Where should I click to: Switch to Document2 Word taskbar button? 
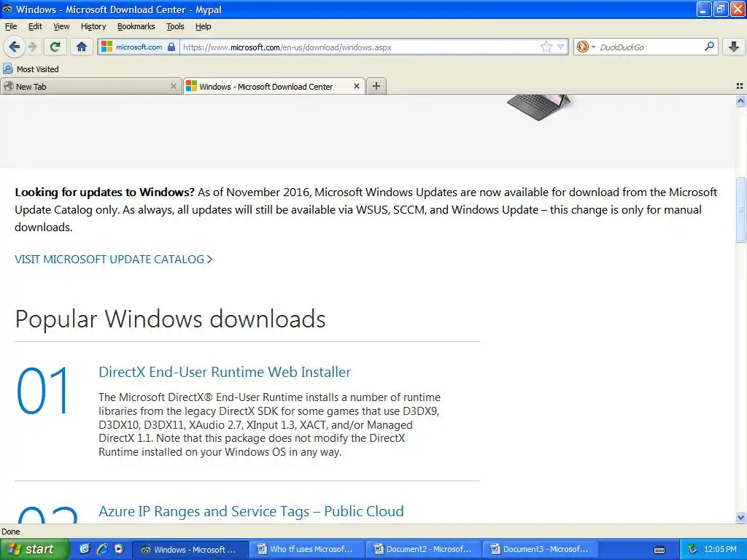[x=424, y=550]
